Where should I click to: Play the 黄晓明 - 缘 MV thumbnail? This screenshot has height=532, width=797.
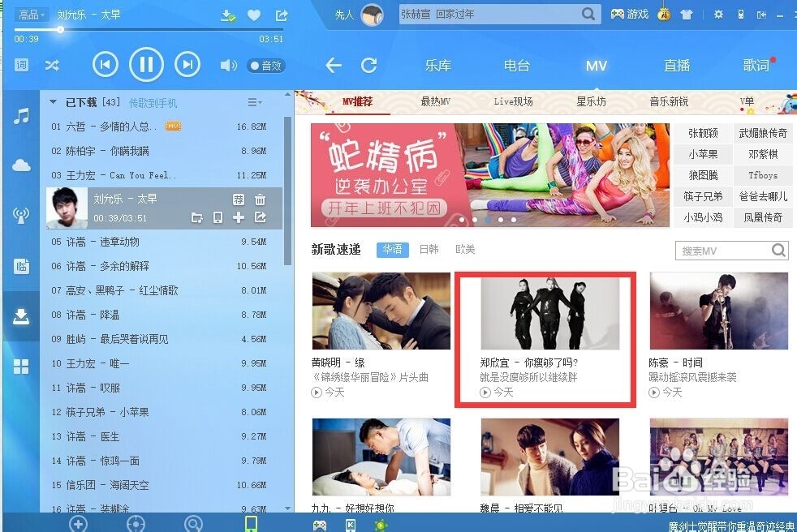pos(381,311)
